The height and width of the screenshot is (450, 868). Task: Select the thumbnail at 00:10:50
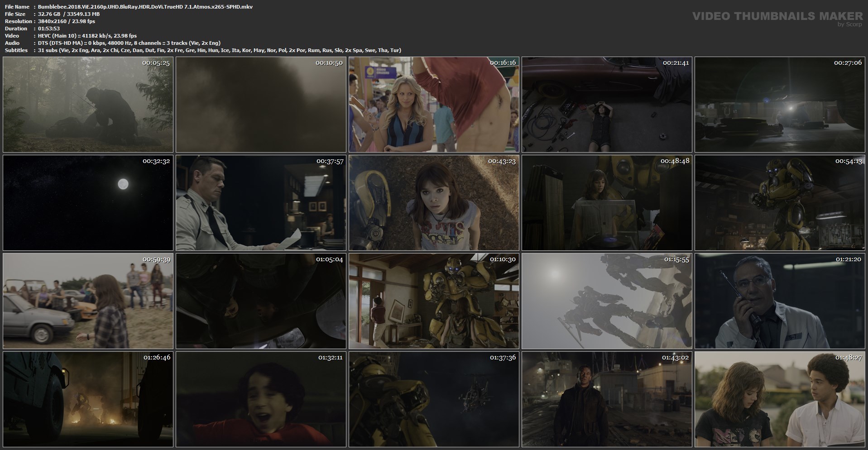(261, 105)
